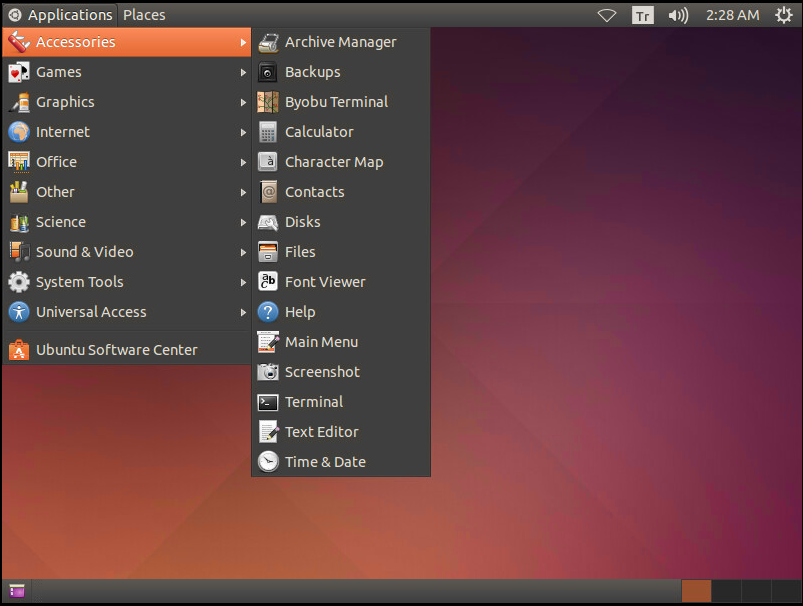Click the Accessories category icon
Image resolution: width=803 pixels, height=606 pixels.
(19, 42)
